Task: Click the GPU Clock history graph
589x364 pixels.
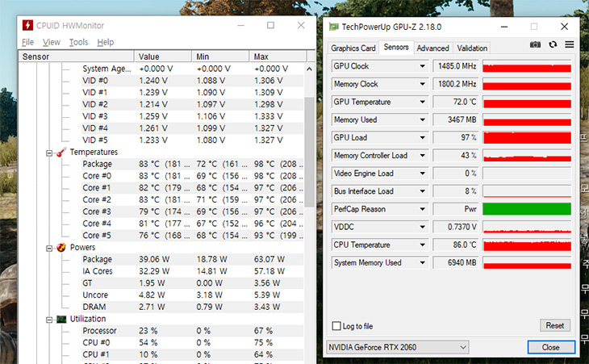Action: point(527,66)
